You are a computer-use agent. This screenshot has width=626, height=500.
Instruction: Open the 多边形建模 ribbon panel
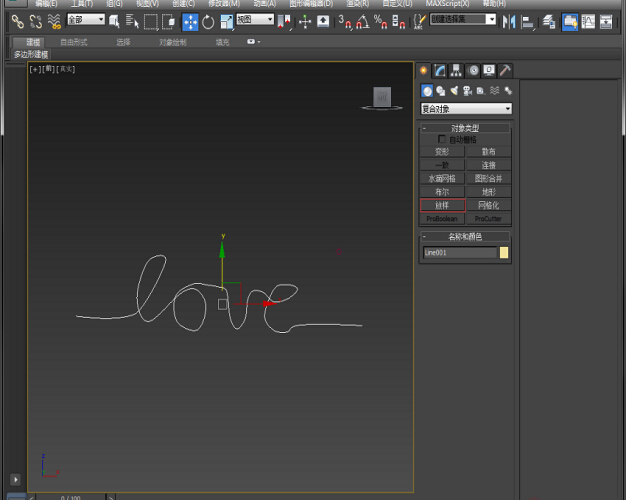coord(31,55)
